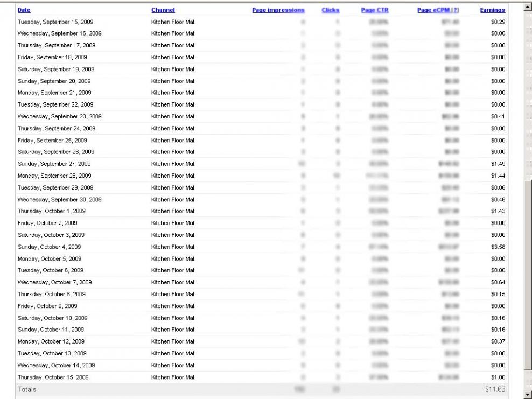The height and width of the screenshot is (399, 532).
Task: Click the vertical scrollbar thumb
Action: (527, 275)
